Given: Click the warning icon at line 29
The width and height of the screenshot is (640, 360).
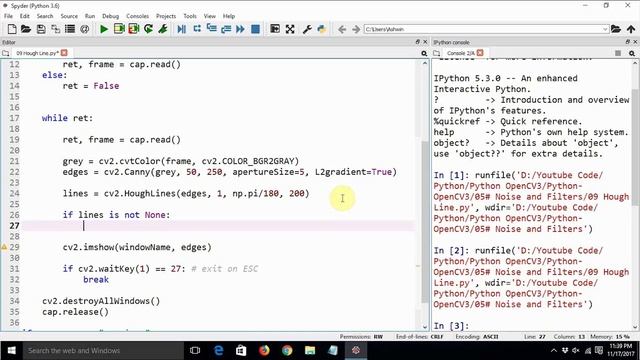Looking at the screenshot, I should click(4, 247).
